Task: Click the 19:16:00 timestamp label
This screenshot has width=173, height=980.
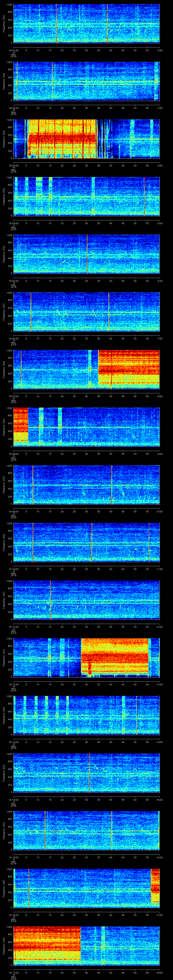Action: tap(13, 915)
